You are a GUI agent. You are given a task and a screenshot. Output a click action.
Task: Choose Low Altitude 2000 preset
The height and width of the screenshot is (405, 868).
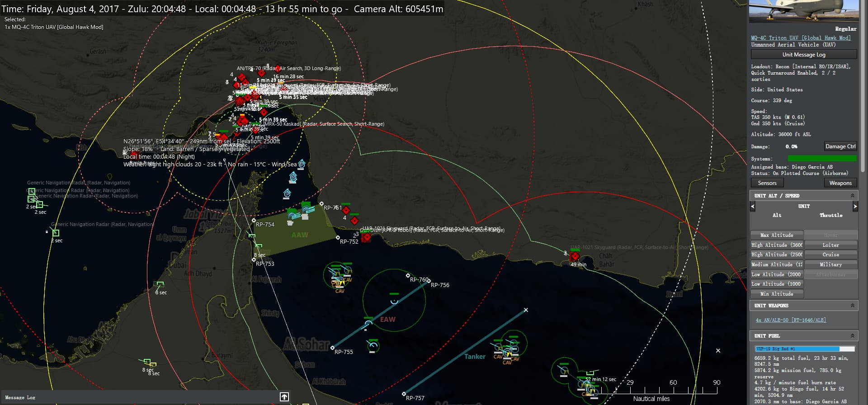pos(777,274)
